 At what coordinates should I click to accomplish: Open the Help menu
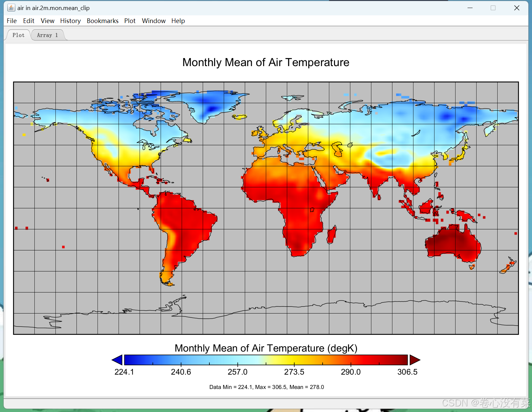coord(178,21)
